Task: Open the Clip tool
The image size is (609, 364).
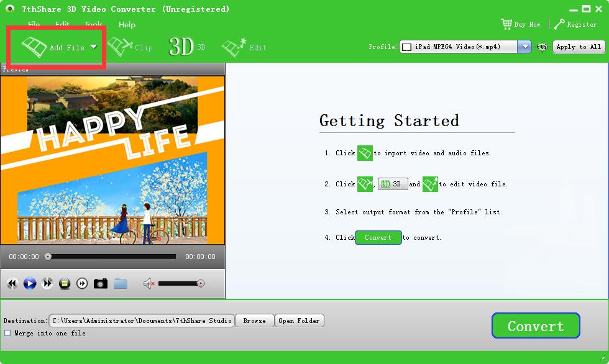Action: 130,47
